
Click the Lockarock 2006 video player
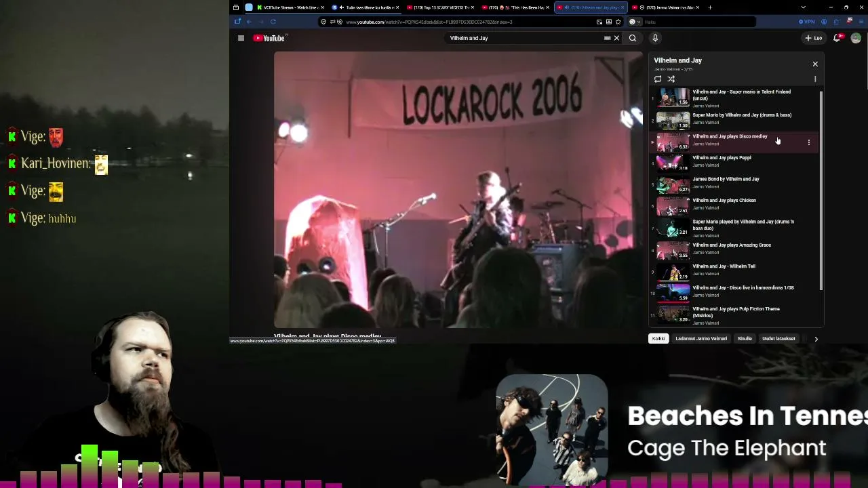458,190
